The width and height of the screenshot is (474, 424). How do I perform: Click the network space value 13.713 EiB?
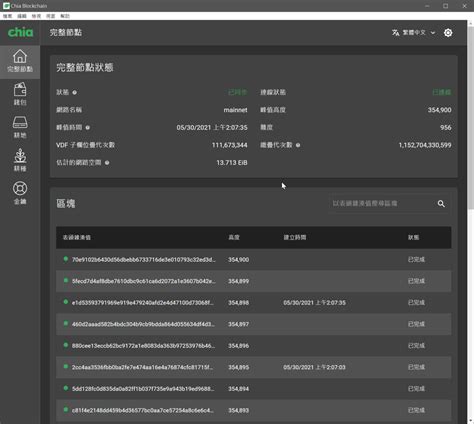coord(232,163)
